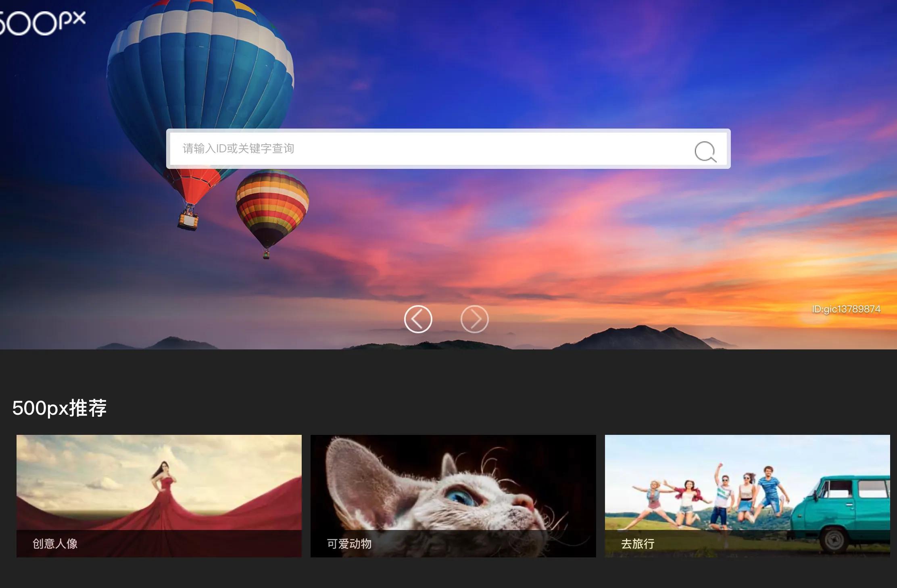Click the 可爱动物 caption text
Screen dimensions: 897x588
pos(349,544)
